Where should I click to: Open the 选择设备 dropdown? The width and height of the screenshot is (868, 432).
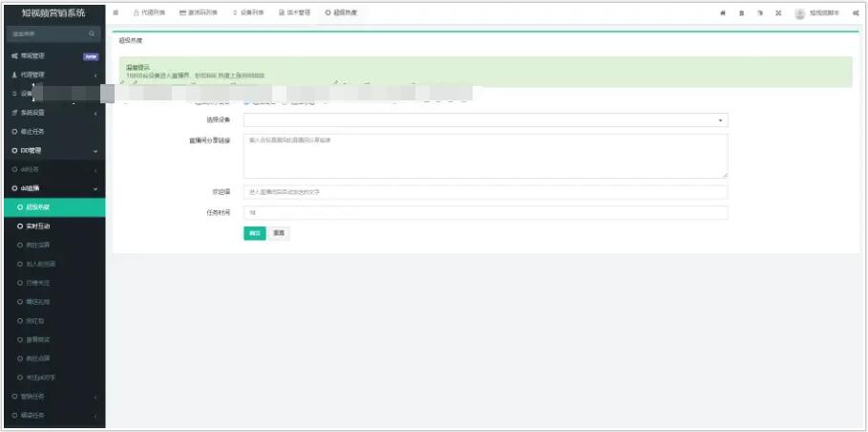(485, 120)
